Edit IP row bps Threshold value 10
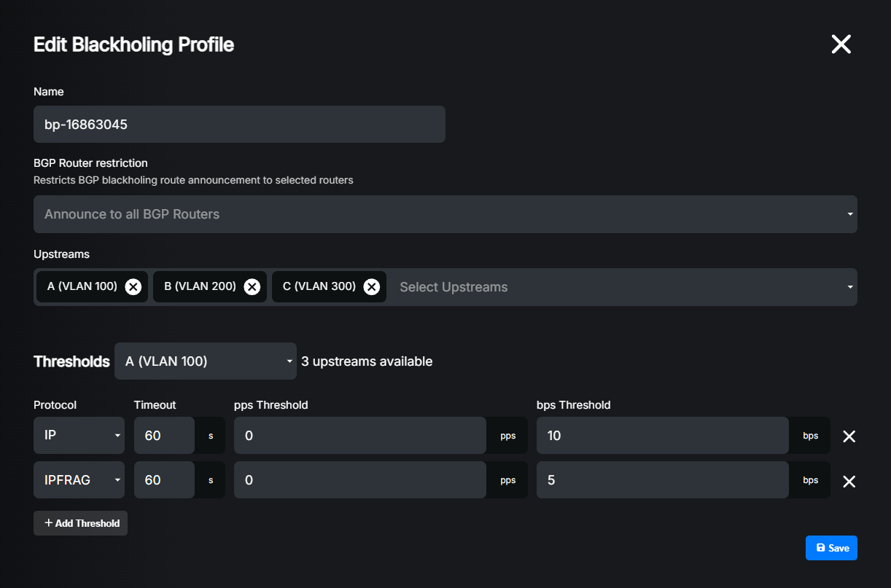Screen dimensions: 891x588 [x=662, y=436]
